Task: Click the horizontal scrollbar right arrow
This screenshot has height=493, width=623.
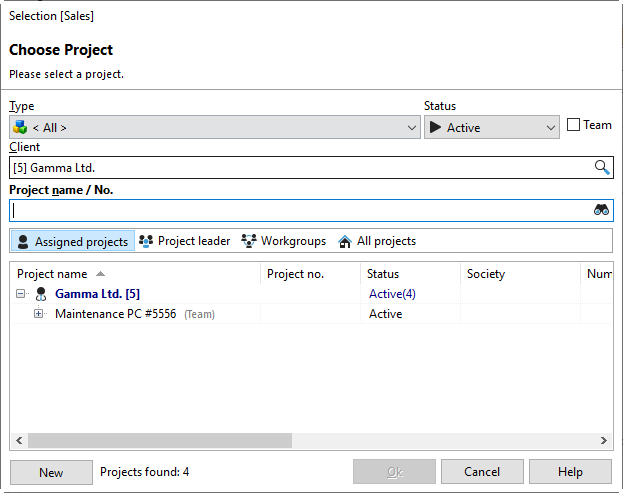Action: [x=604, y=440]
